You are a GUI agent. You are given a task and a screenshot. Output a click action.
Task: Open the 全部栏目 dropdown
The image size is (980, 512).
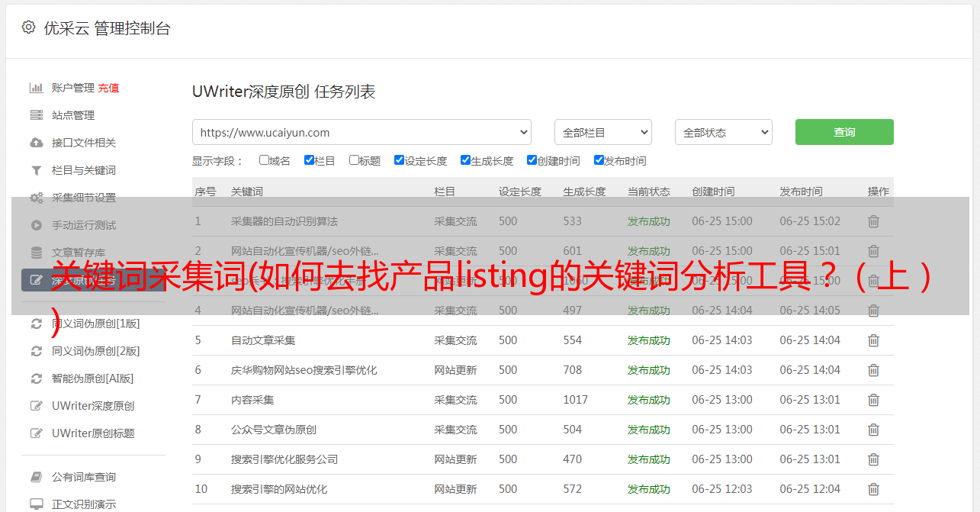pyautogui.click(x=602, y=132)
